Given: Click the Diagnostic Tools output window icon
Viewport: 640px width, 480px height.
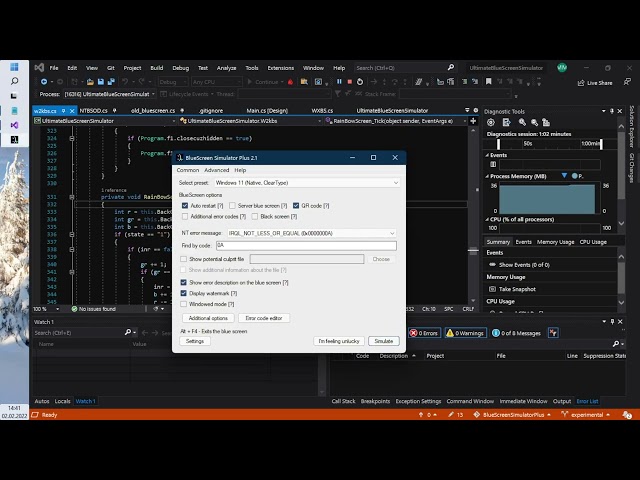Looking at the screenshot, I should 507,122.
